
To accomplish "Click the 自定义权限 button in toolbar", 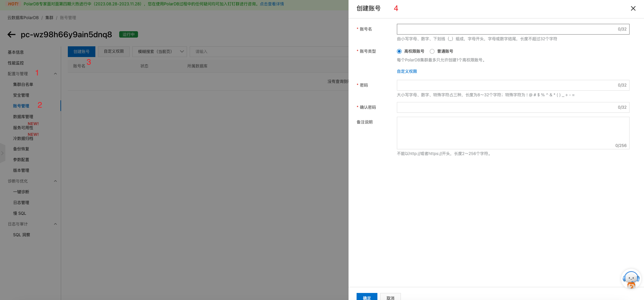I will tap(114, 52).
